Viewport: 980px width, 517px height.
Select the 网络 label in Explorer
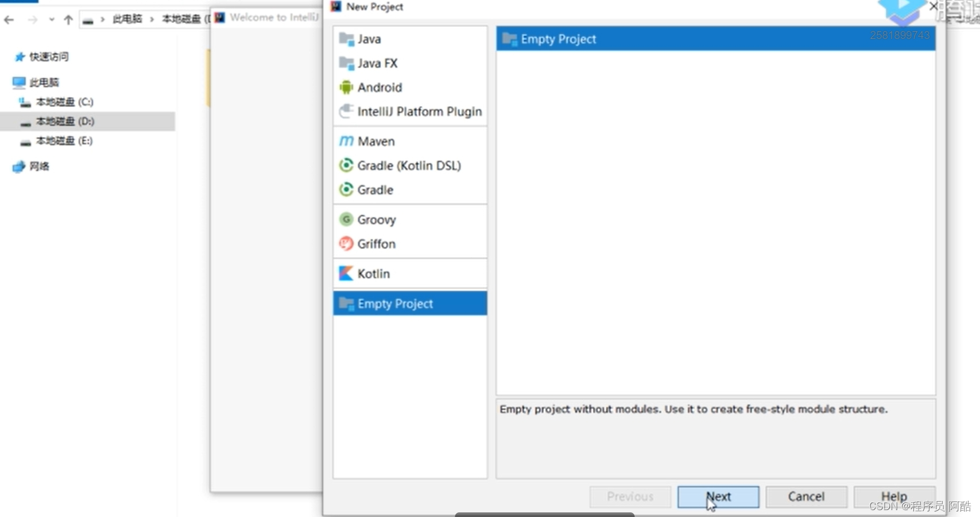pos(39,166)
